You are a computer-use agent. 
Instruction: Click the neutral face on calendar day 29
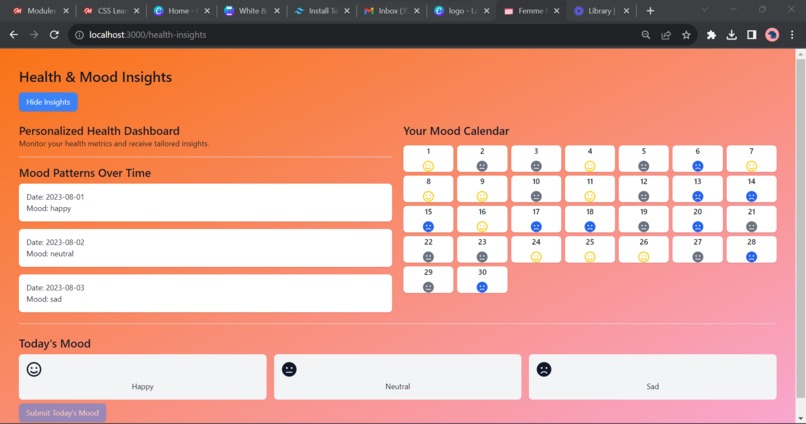428,287
